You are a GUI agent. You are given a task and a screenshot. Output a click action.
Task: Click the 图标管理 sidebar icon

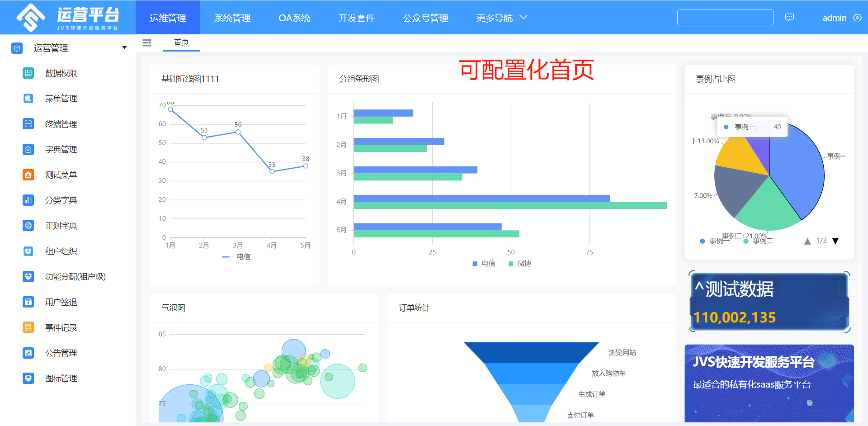point(28,378)
